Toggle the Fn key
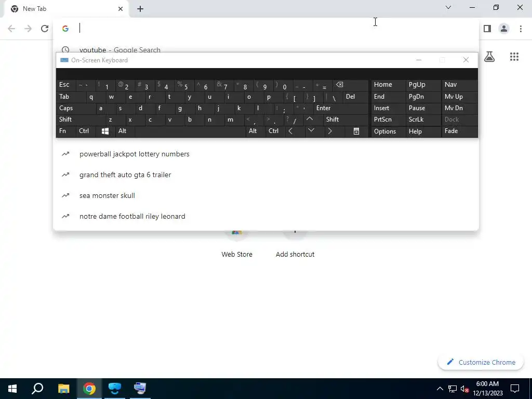 pyautogui.click(x=66, y=131)
